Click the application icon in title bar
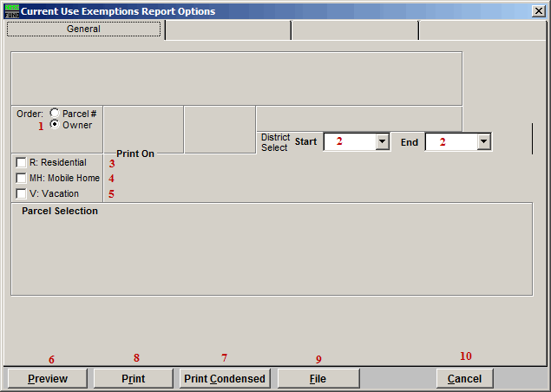The width and height of the screenshot is (551, 392). (x=11, y=11)
